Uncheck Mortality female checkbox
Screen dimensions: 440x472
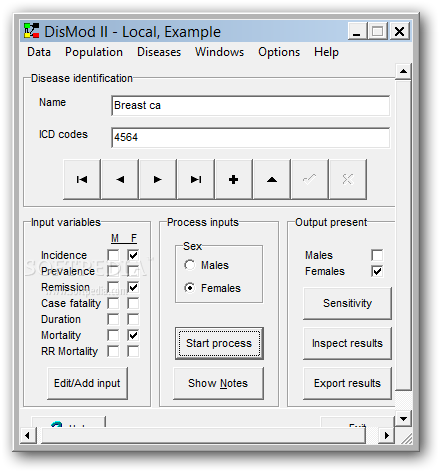(x=133, y=335)
